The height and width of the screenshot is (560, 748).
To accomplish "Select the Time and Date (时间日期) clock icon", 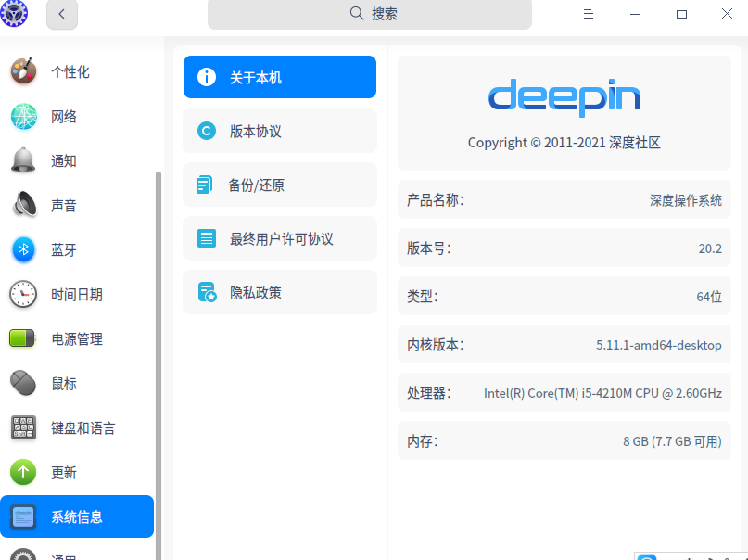I will point(23,294).
